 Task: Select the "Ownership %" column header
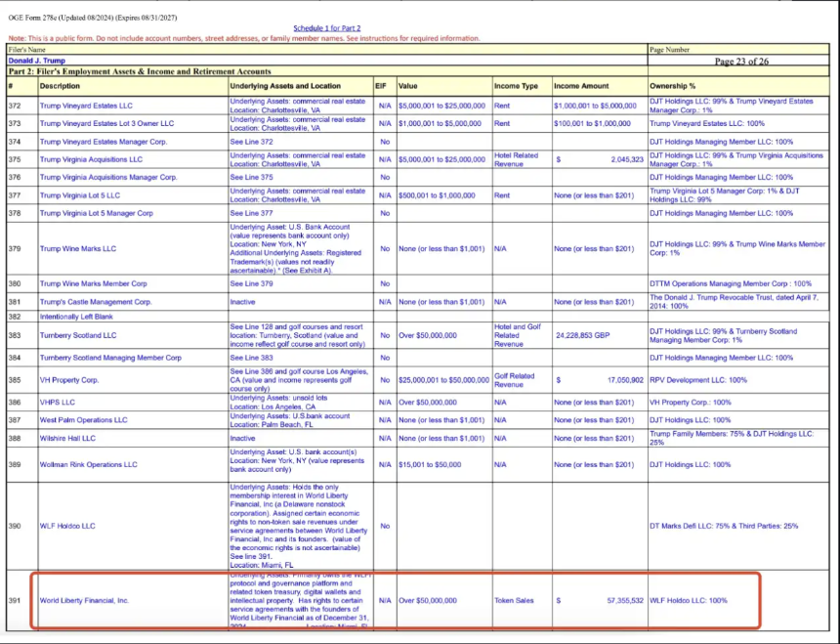tap(674, 86)
